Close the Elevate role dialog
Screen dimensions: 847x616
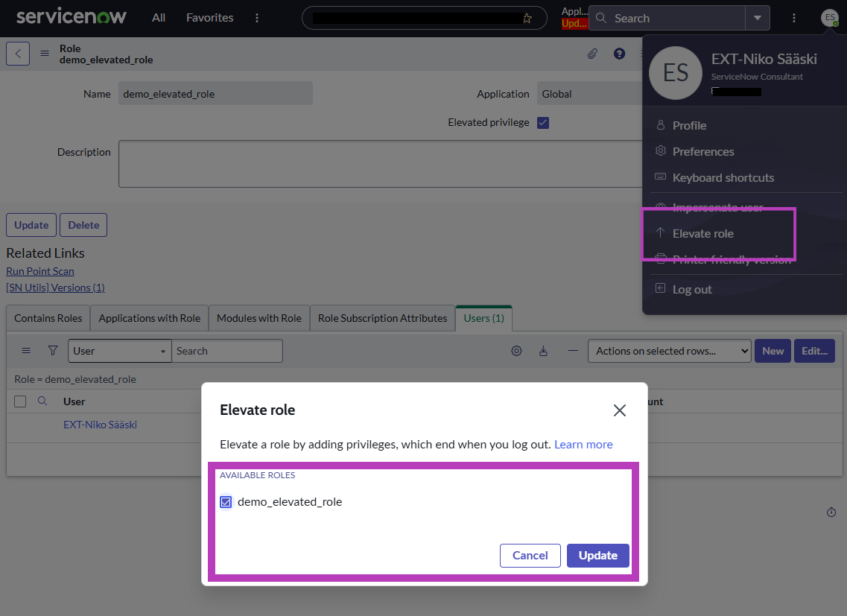[620, 410]
